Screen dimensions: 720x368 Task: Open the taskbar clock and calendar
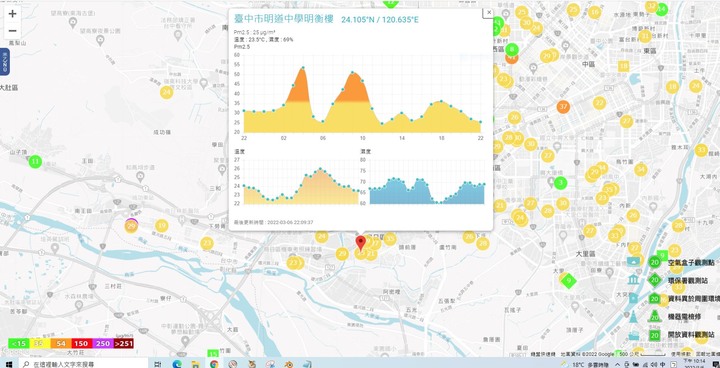695,363
